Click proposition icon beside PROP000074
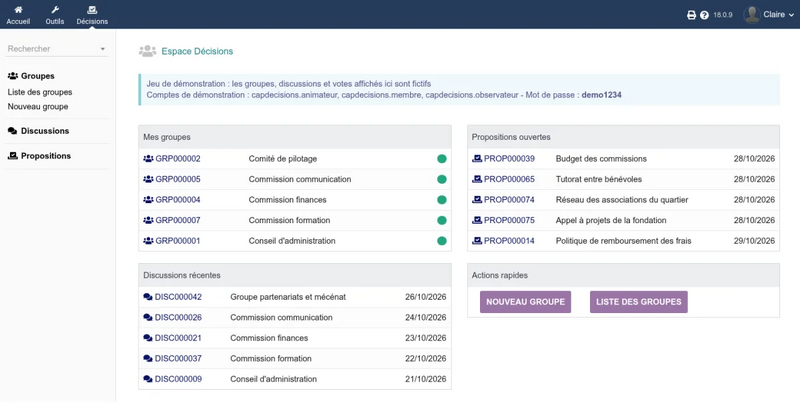Image resolution: width=800 pixels, height=403 pixels. pyautogui.click(x=477, y=199)
